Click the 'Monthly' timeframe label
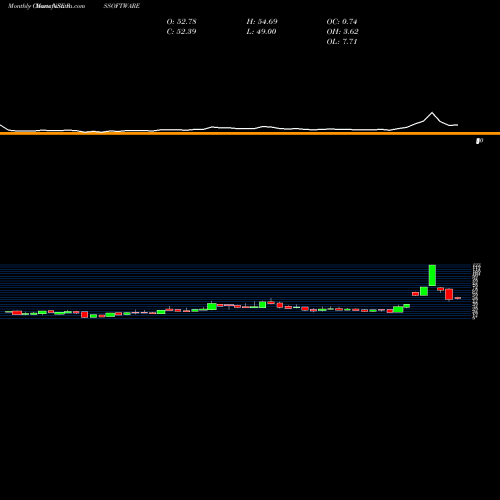Screen dimensions: 500x500 (19, 6)
